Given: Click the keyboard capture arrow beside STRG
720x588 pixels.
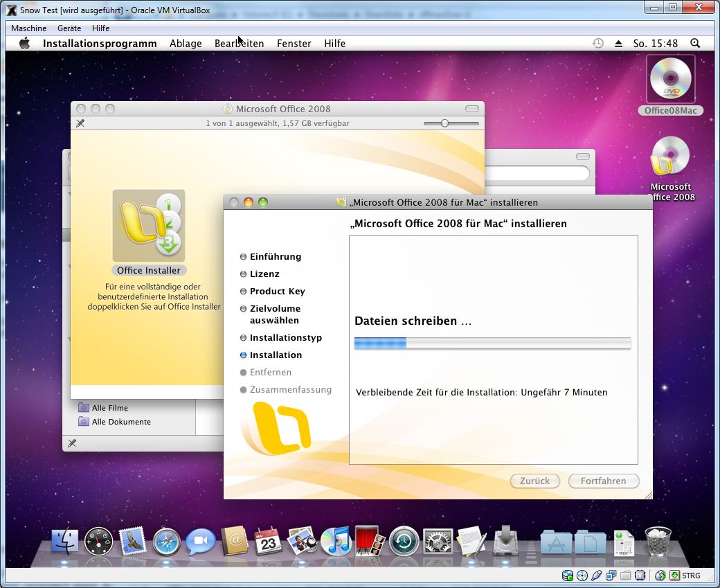Looking at the screenshot, I should click(674, 575).
